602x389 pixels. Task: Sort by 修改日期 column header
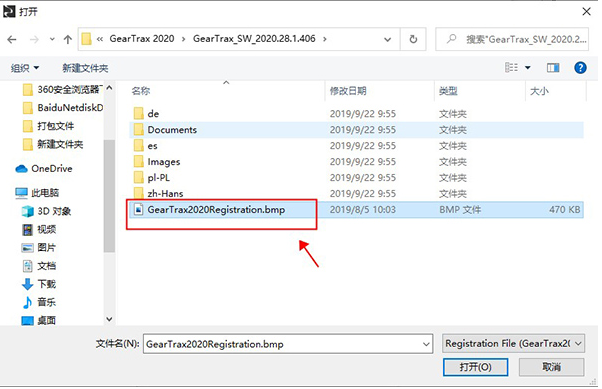[x=348, y=91]
